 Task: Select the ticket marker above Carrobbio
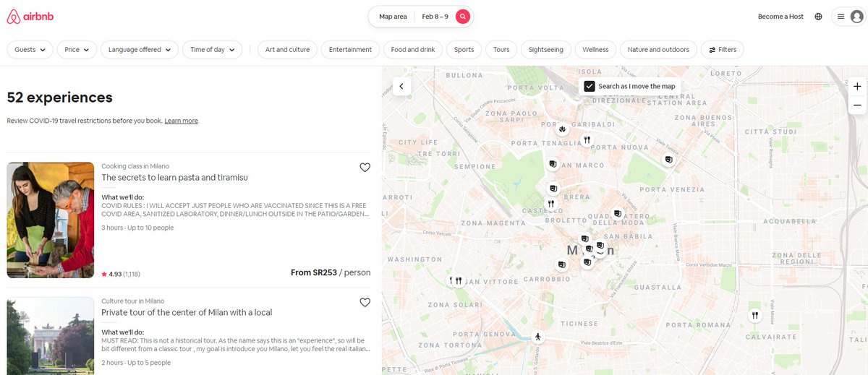562,265
